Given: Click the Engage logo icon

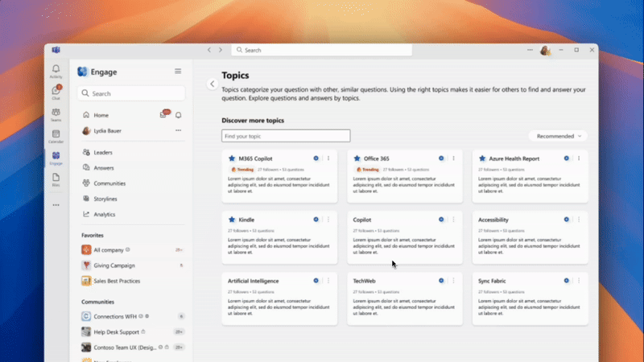Looking at the screenshot, I should pyautogui.click(x=83, y=72).
